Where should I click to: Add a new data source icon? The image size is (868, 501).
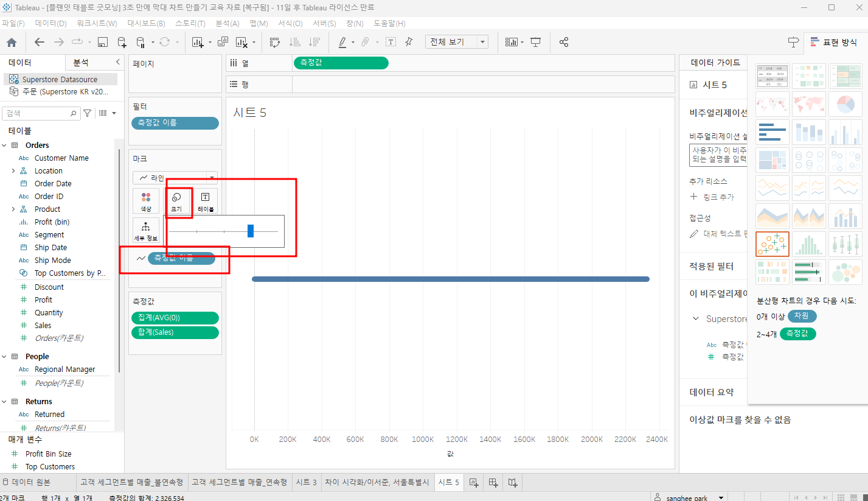tap(122, 42)
